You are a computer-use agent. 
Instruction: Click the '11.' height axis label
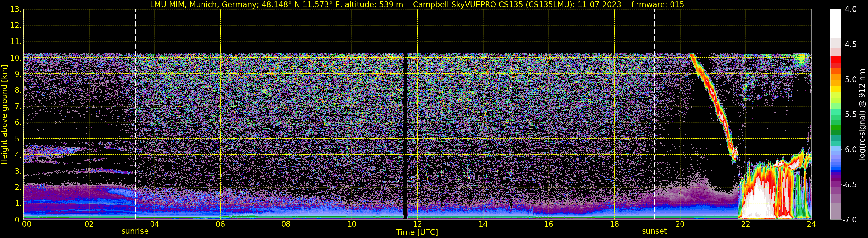coord(16,42)
